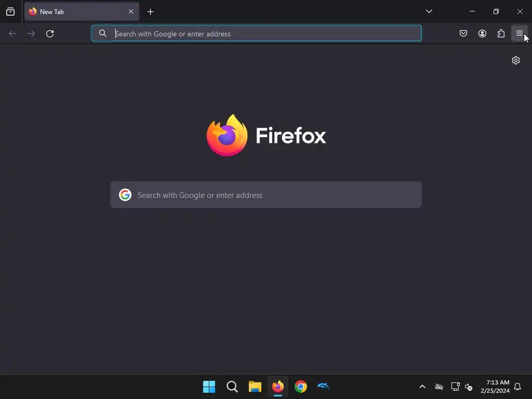Close the New Tab tab

click(x=131, y=11)
